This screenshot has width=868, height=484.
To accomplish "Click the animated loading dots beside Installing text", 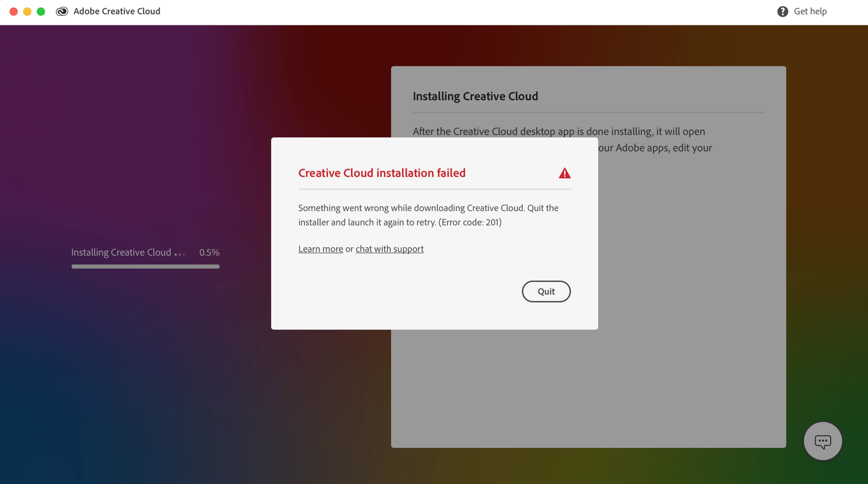I will (x=180, y=254).
